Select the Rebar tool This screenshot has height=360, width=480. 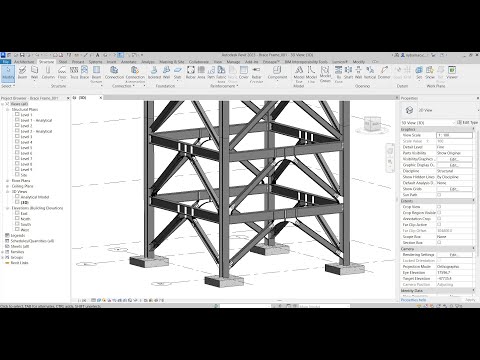point(191,72)
